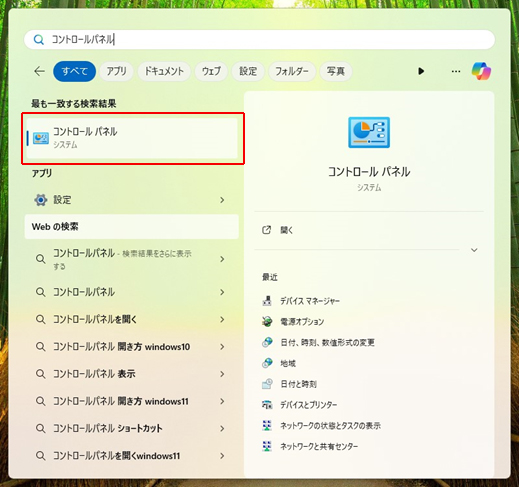
Task: Click the printer icon beside デバイスとプリンター
Action: tap(267, 405)
